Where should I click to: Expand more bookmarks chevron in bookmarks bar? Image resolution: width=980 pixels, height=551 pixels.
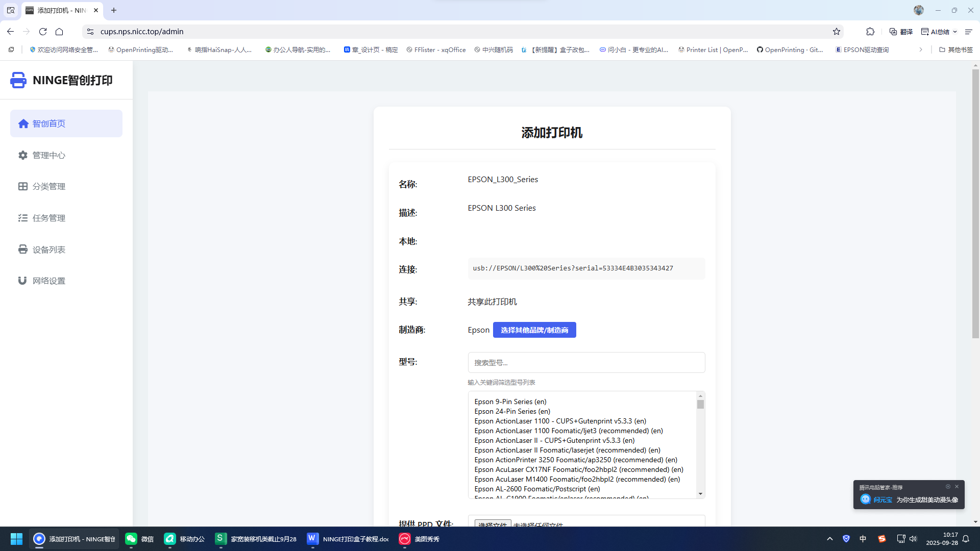920,49
